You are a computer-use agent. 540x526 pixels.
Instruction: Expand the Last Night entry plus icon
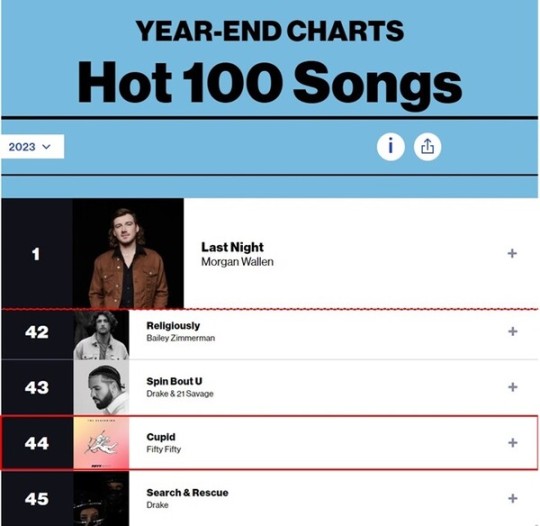click(x=512, y=254)
